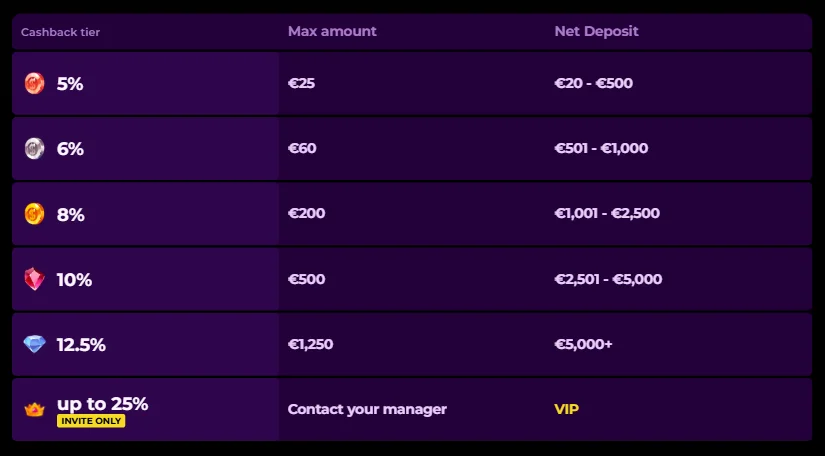Screen dimensions: 825x456
Task: Click the up to 25% tier label
Action: [x=102, y=404]
